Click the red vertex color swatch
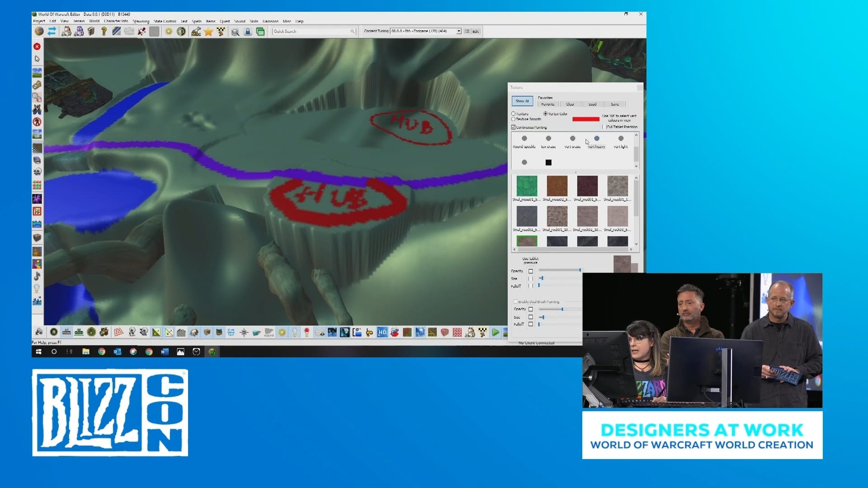 [586, 119]
